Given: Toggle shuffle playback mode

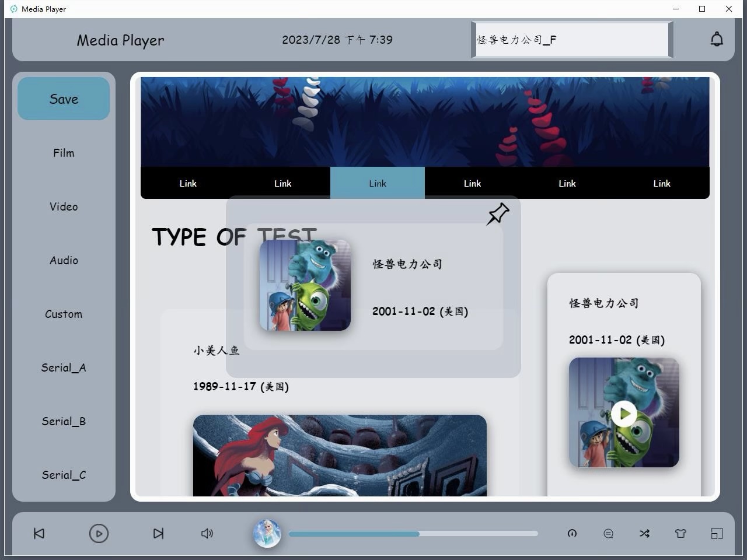Looking at the screenshot, I should point(644,533).
